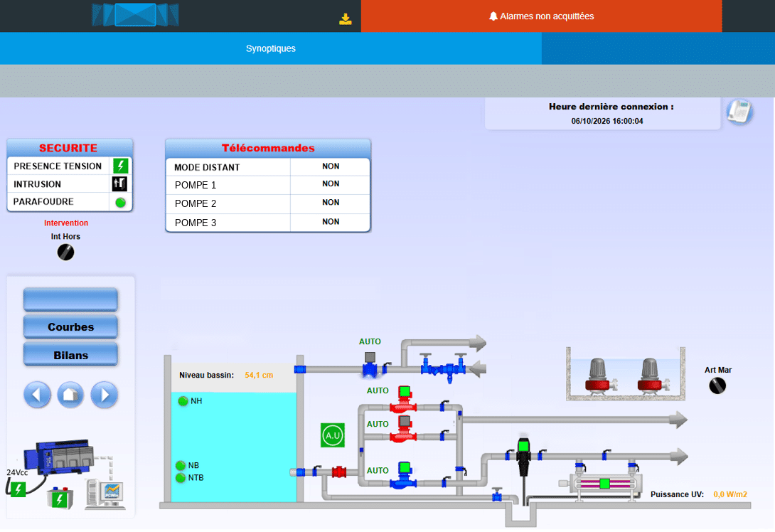Viewport: 775px width, 532px height.
Task: Select the top red pump with green status
Action: [404, 400]
